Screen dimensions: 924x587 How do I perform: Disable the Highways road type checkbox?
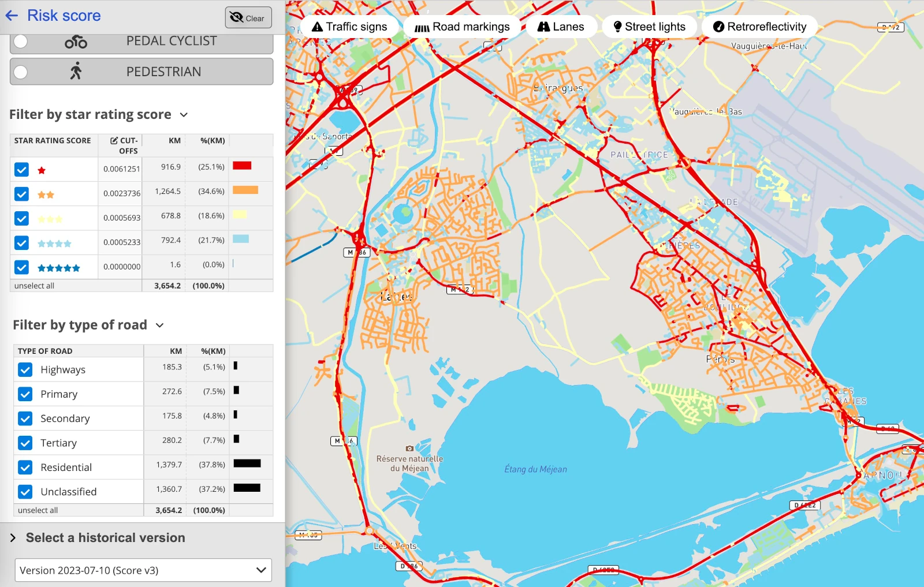pyautogui.click(x=25, y=369)
